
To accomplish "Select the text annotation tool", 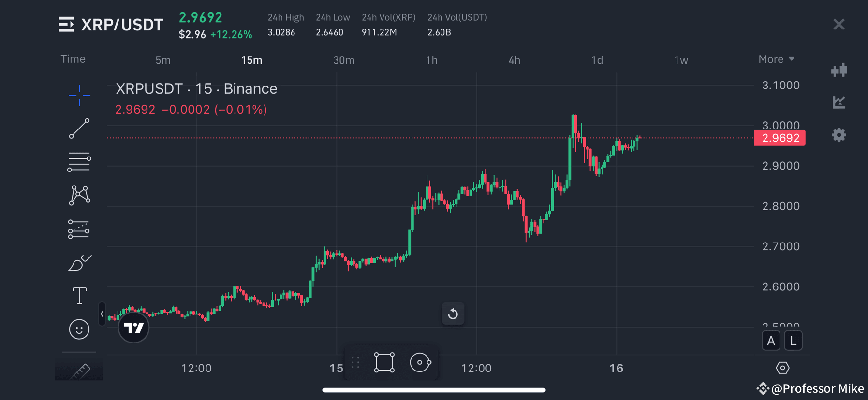I will pyautogui.click(x=79, y=295).
